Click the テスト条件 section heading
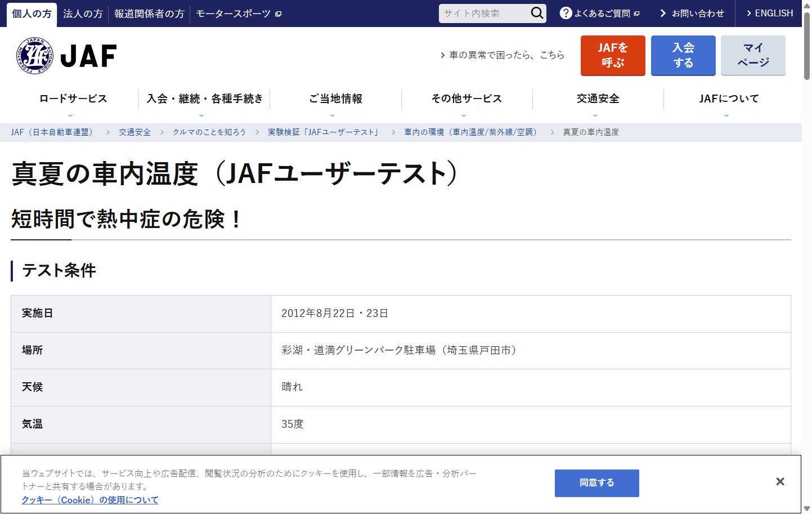812x514 pixels. 59,271
